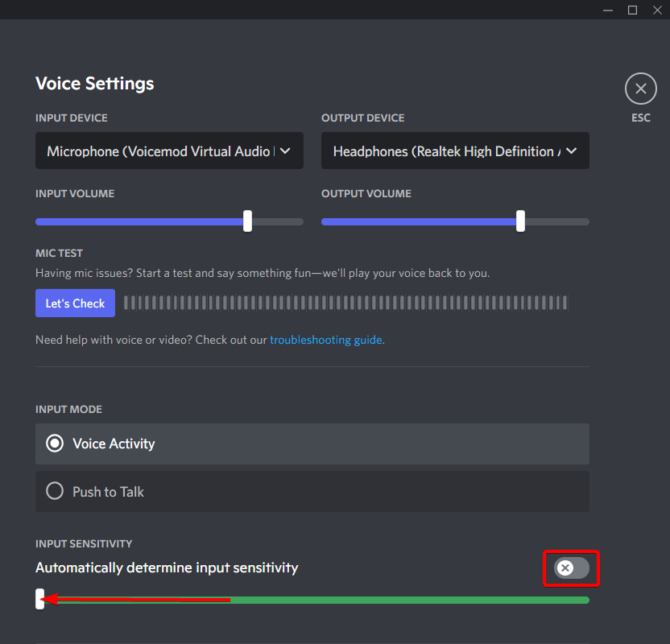Screen dimensions: 670x644
Task: Select Voice Activity input mode
Action: [312, 443]
